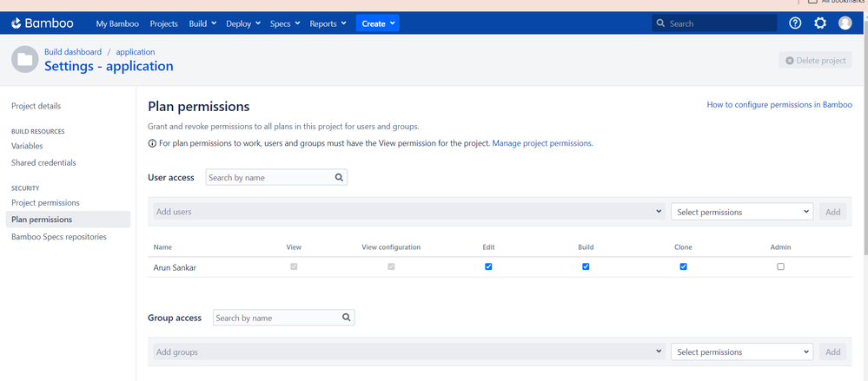Screen dimensions: 868x381
Task: Click the Arun Sankar name cell
Action: [175, 267]
